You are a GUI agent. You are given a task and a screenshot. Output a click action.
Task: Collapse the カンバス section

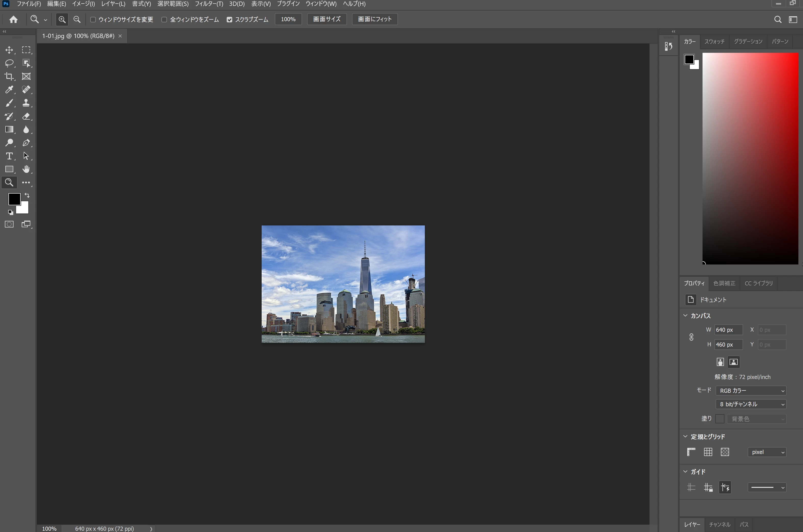click(x=685, y=315)
